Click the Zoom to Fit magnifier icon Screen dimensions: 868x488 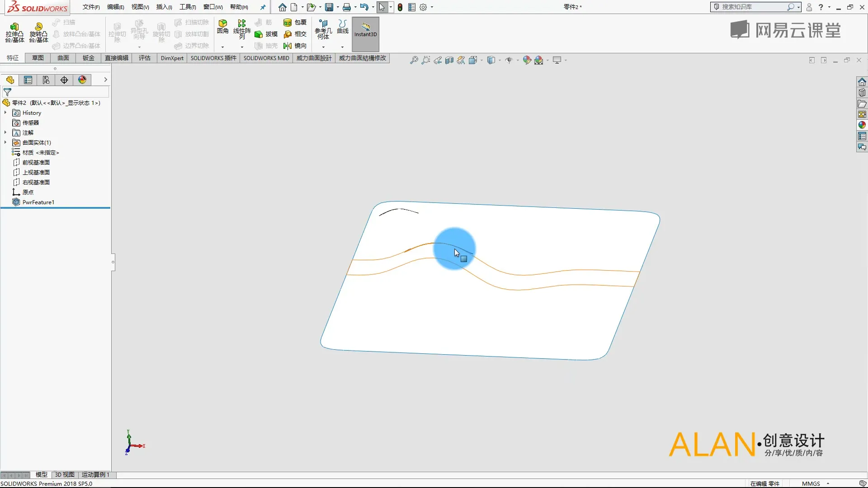tap(414, 60)
